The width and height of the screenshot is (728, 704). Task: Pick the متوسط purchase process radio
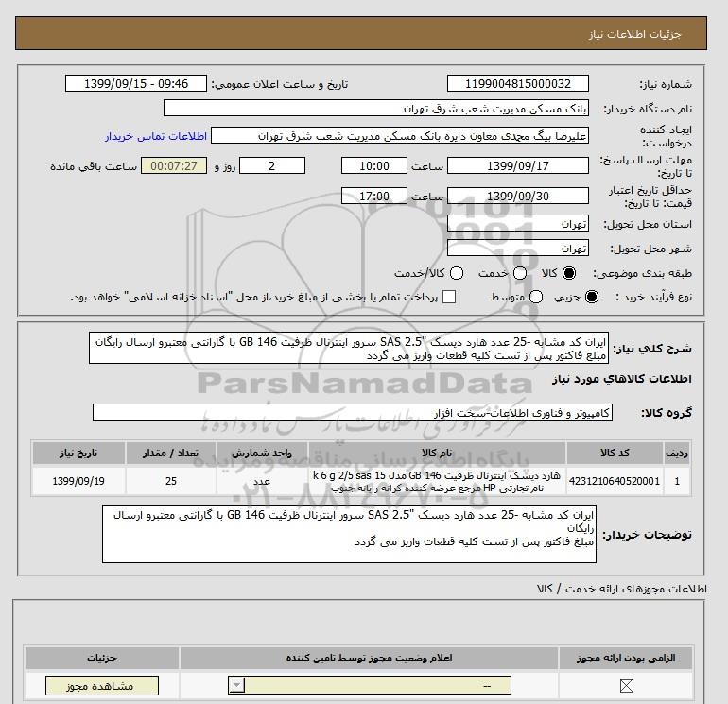(535, 298)
